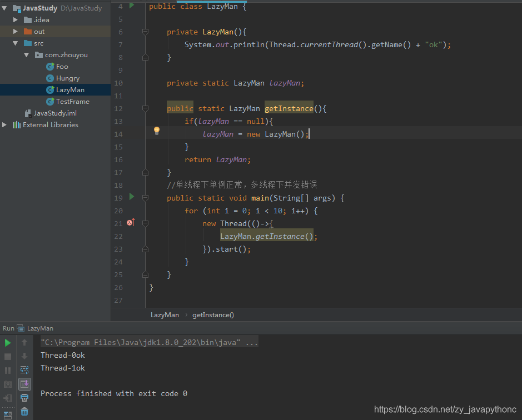Click the java command line in console
Screen dimensions: 522x420
(149, 342)
